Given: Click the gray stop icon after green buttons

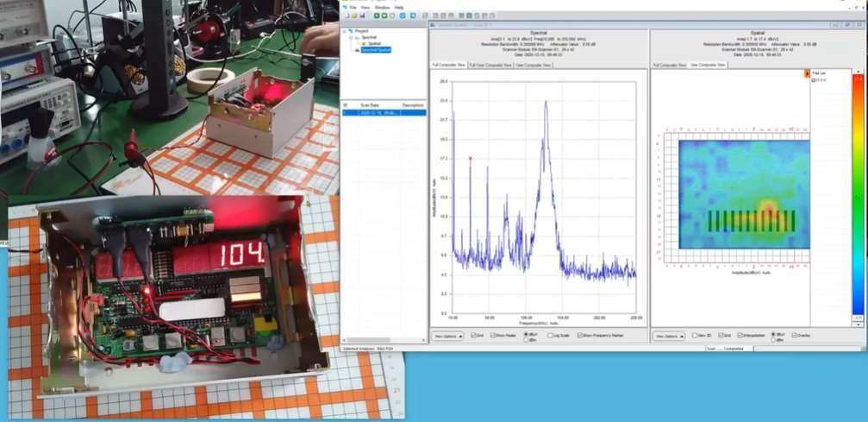Looking at the screenshot, I should coord(392,16).
